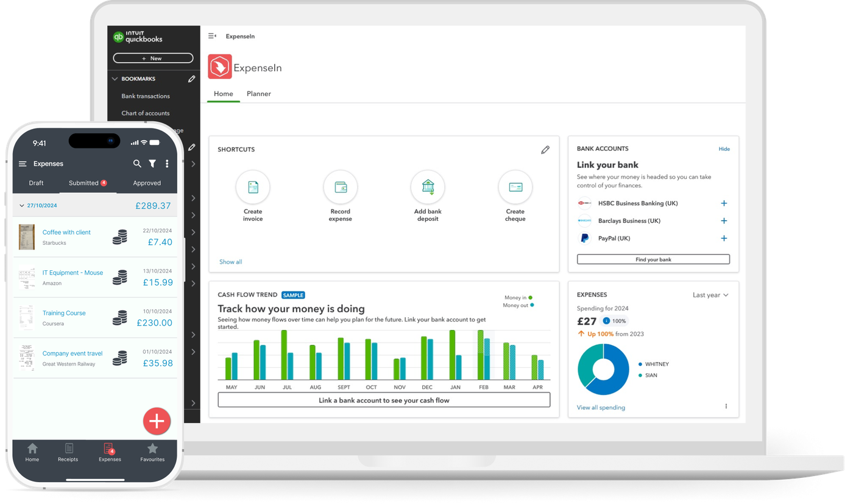Open Receipts from the mobile bottom navigation
853x504 pixels.
coord(68,452)
